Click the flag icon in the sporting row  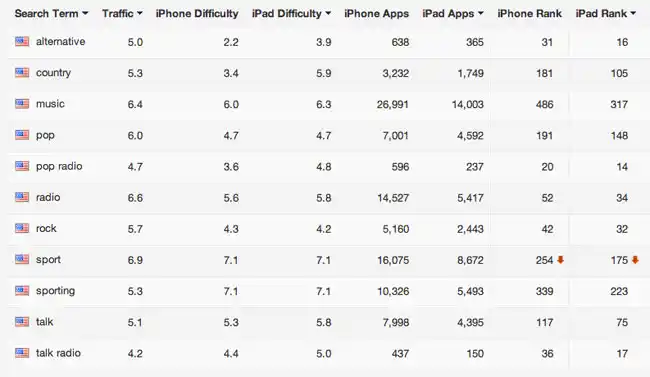(22, 291)
